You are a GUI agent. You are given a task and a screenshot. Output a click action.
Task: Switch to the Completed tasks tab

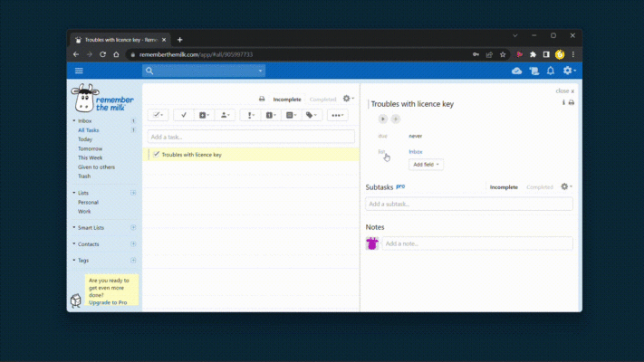322,100
